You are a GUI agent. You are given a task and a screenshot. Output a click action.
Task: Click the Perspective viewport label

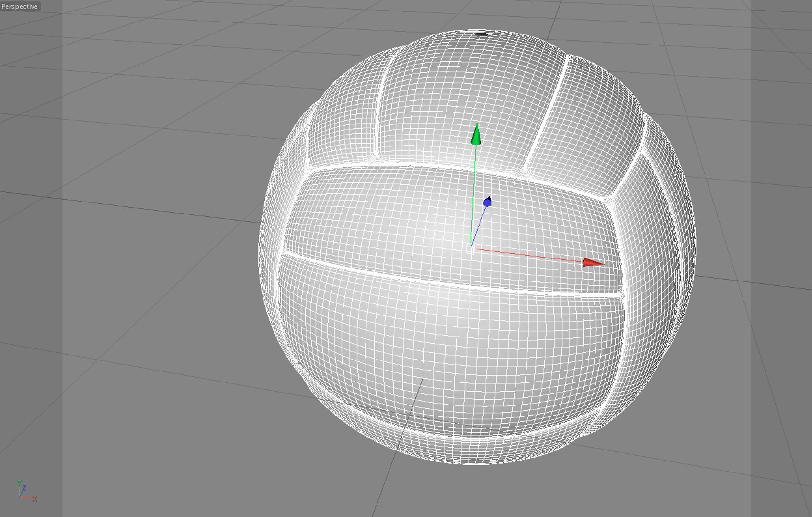point(20,6)
